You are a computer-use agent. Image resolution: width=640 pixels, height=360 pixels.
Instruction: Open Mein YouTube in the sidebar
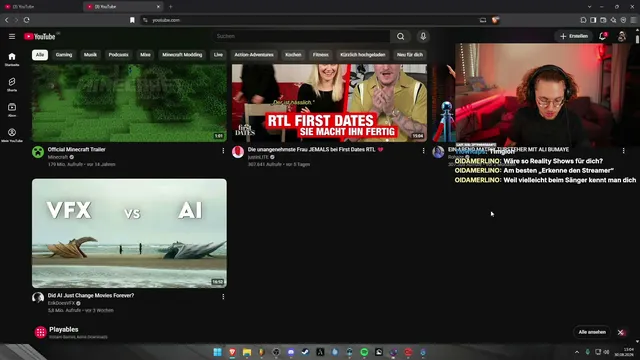pyautogui.click(x=12, y=135)
